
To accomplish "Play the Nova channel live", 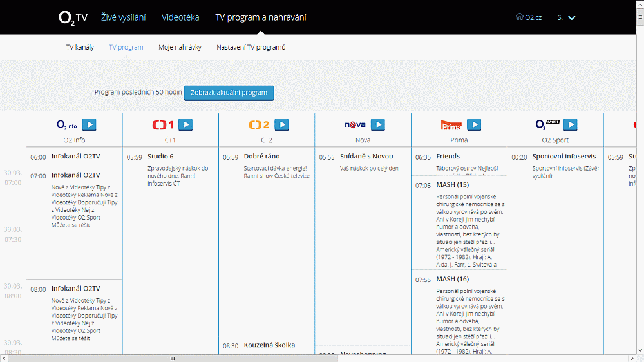I will point(378,124).
